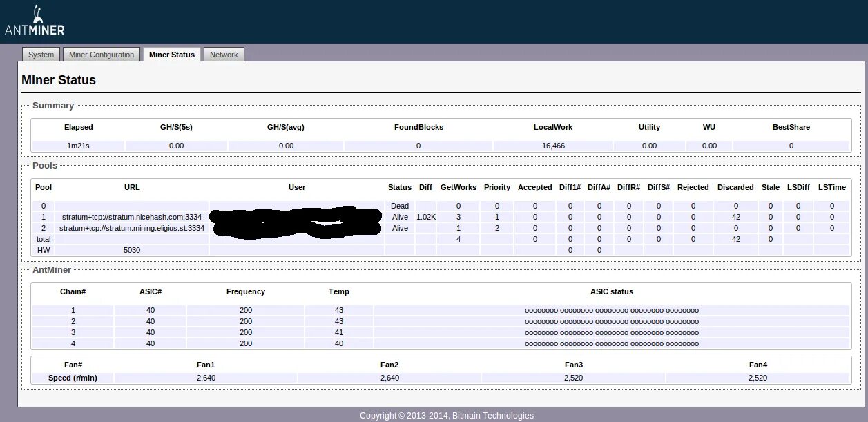
Task: Click the Summary section label
Action: pyautogui.click(x=53, y=106)
